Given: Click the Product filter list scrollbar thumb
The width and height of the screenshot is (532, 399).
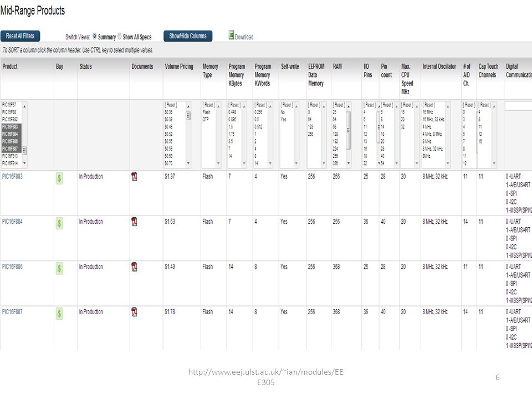Looking at the screenshot, I should [24, 150].
